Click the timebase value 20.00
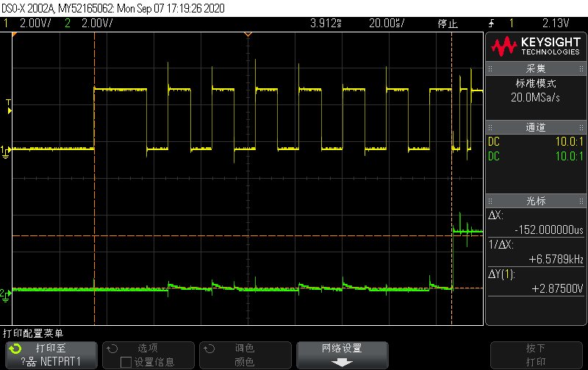Image resolution: width=588 pixels, height=370 pixels. 387,24
